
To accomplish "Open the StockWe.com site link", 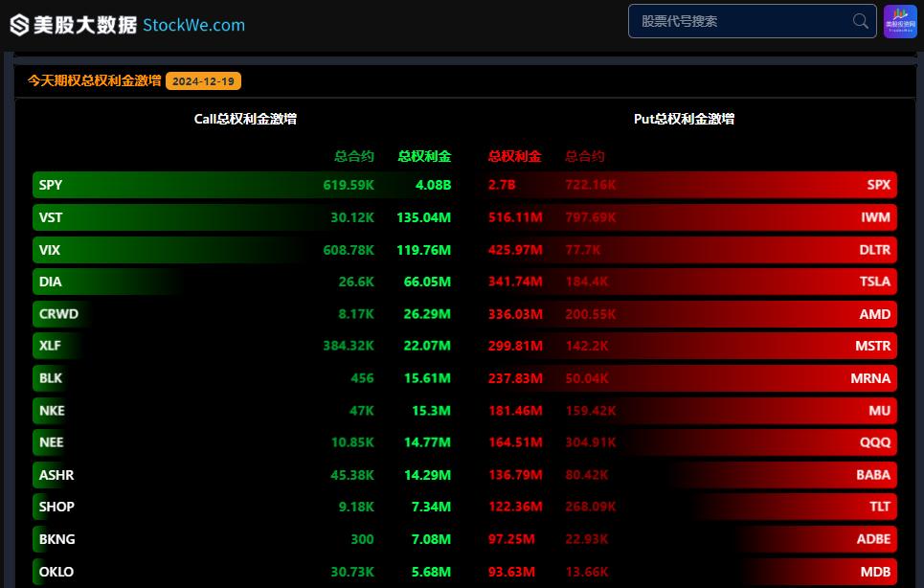I will click(193, 25).
